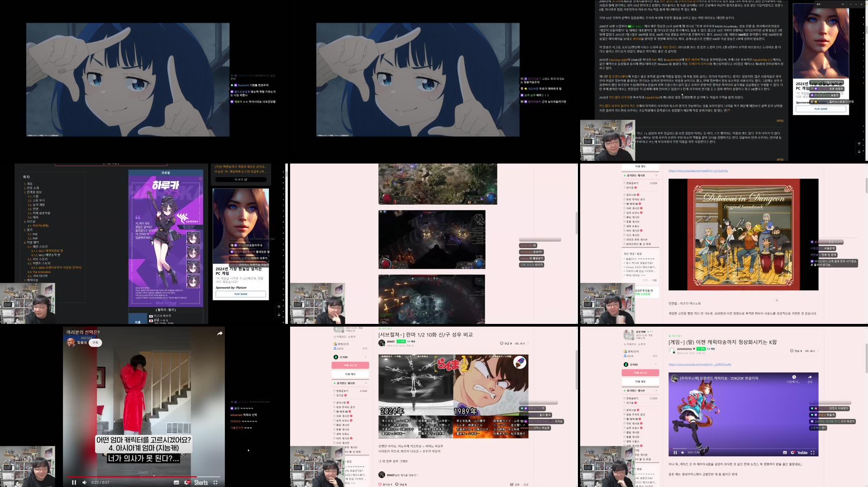Click 공유 share under the 란마 post
The width and height of the screenshot is (868, 487).
pos(515,484)
